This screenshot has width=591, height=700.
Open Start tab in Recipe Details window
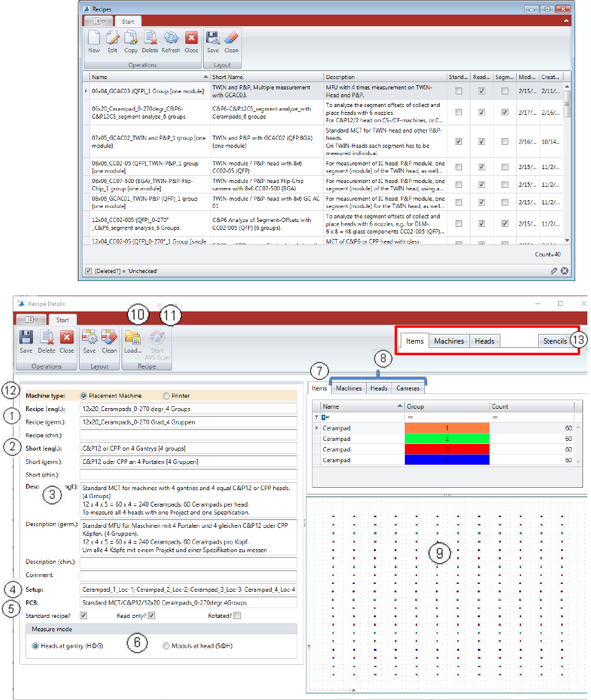(x=63, y=320)
